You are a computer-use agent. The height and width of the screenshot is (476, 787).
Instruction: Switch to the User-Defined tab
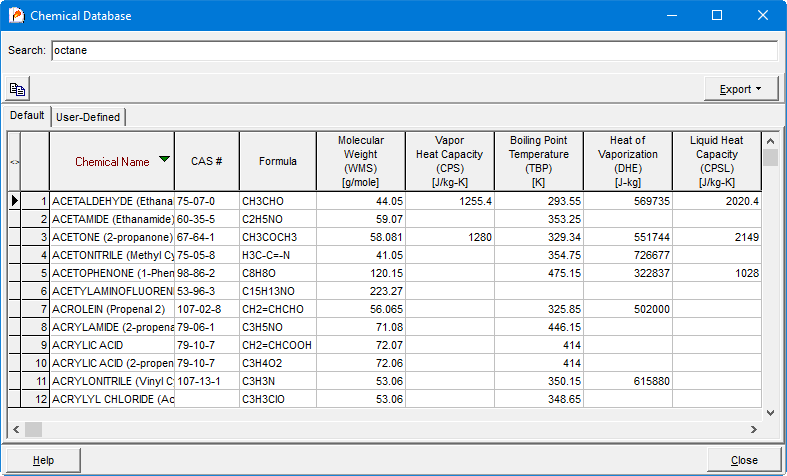[x=88, y=117]
